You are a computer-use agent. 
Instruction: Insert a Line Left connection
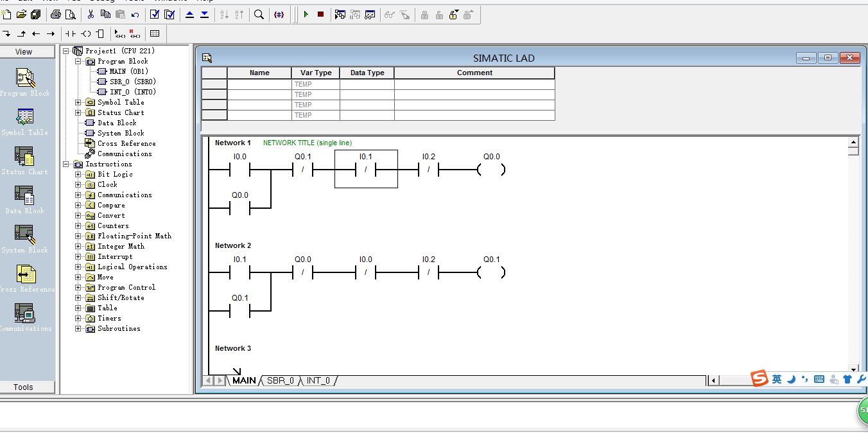[x=36, y=33]
